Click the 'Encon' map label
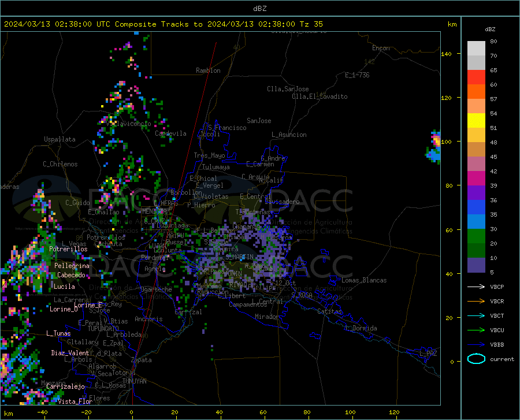The image size is (520, 420). [x=381, y=48]
